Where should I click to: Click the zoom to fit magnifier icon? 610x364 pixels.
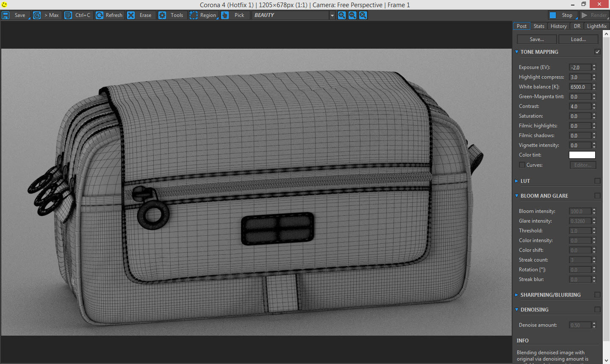pos(363,15)
